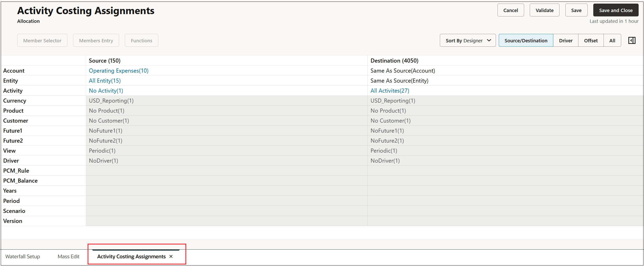Open All Entity(15) source link
Viewport: 644px width, 266px height.
point(105,81)
